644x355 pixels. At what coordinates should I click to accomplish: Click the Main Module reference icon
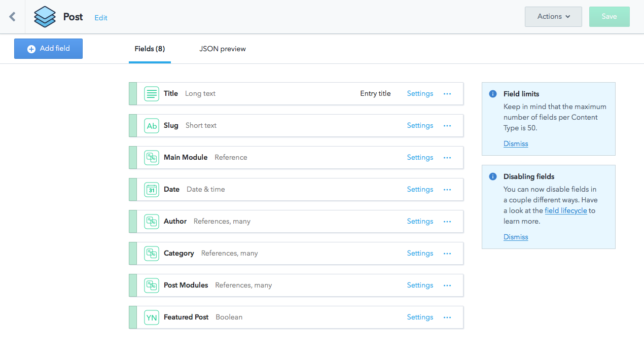coord(152,158)
